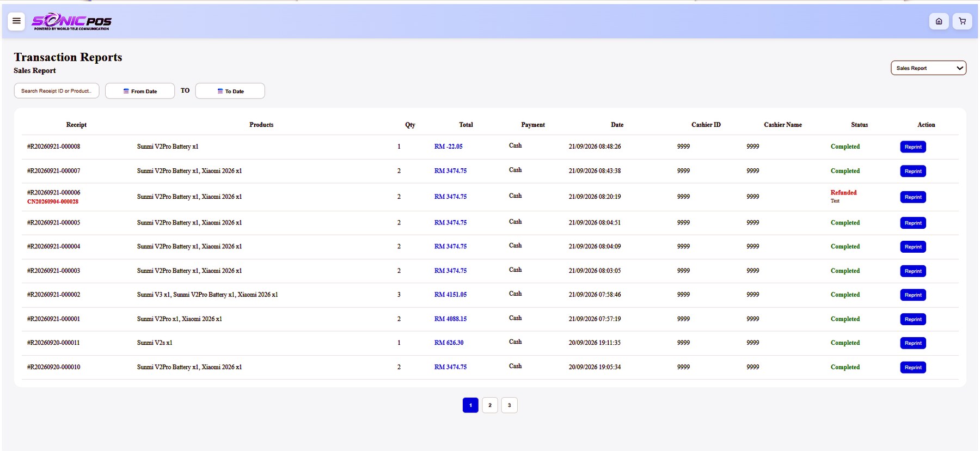
Task: Reprint receipt #R20260921-000002
Action: [x=913, y=295]
